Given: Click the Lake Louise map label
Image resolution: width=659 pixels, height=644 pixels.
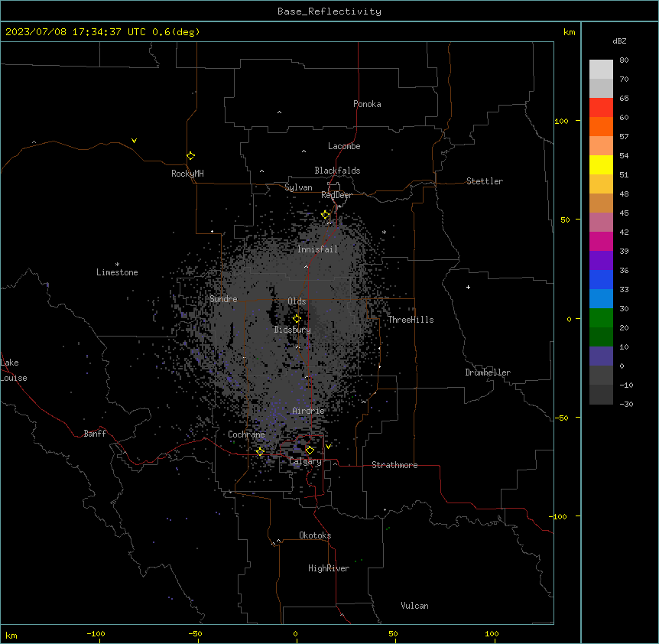Looking at the screenshot, I should tap(14, 370).
